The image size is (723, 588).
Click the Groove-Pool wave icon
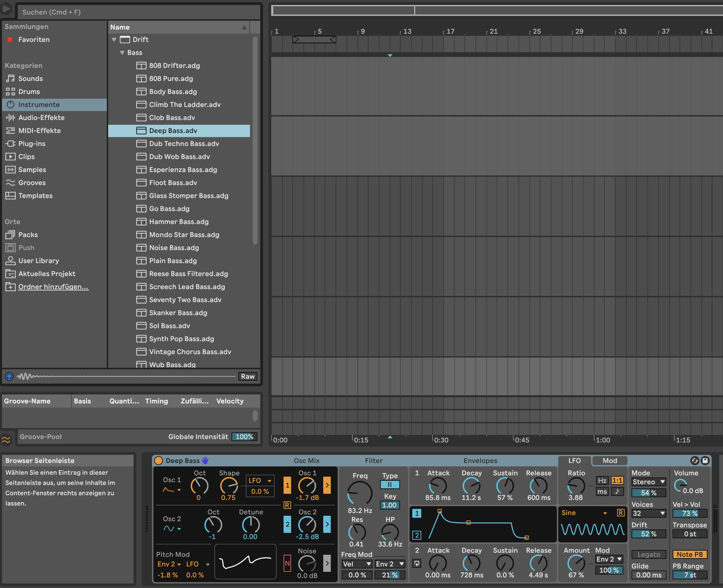6,439
